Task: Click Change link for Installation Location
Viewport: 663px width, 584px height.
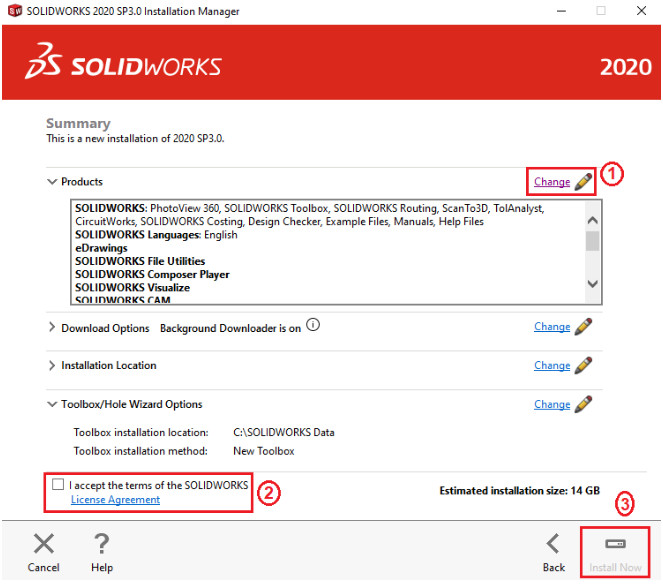Action: 551,366
